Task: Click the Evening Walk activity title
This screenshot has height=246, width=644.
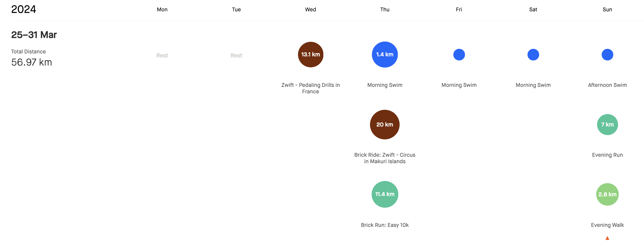Action: [607, 225]
